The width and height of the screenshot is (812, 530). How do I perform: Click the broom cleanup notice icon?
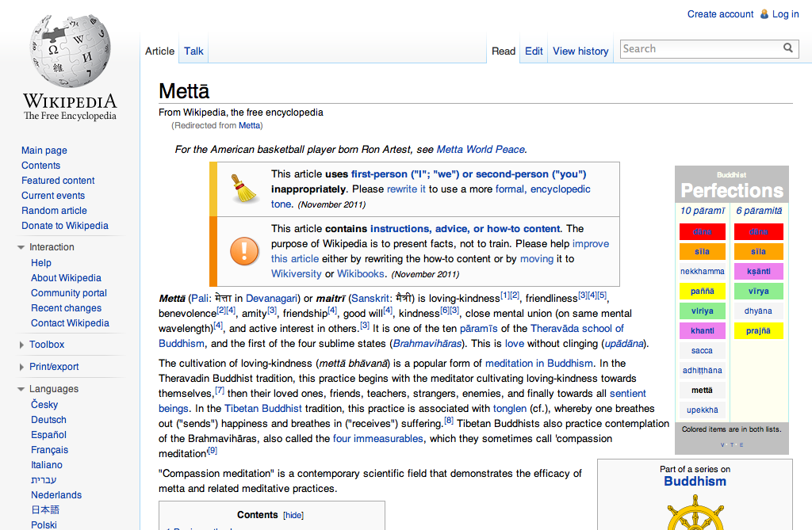pyautogui.click(x=244, y=189)
